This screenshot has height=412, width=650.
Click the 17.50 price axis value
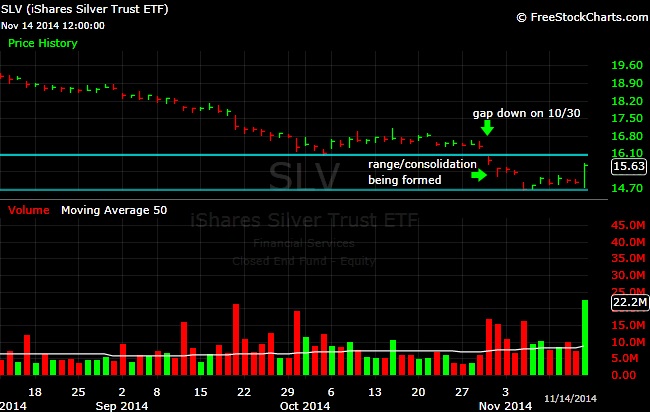tap(627, 118)
